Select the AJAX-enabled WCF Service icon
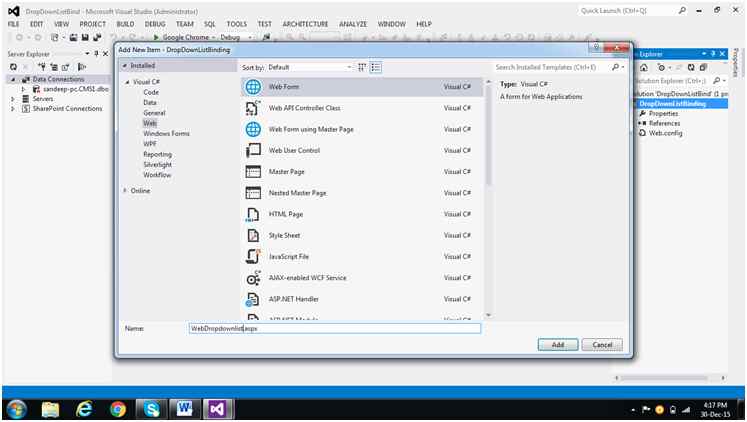The width and height of the screenshot is (747, 422). click(x=253, y=278)
